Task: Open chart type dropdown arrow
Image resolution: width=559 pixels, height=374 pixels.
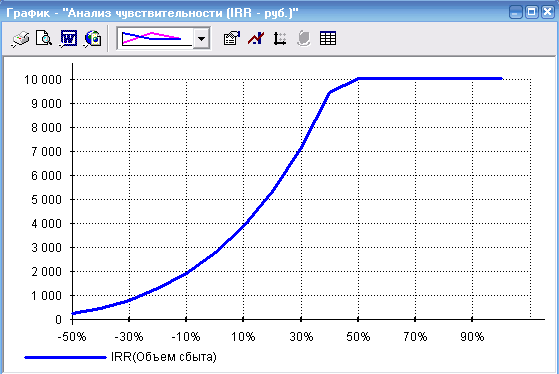Action: tap(201, 39)
